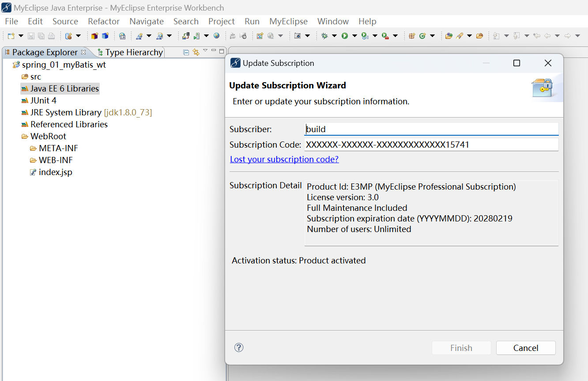Screen dimensions: 588x381
Task: Click the Help question mark icon
Action: tap(239, 347)
